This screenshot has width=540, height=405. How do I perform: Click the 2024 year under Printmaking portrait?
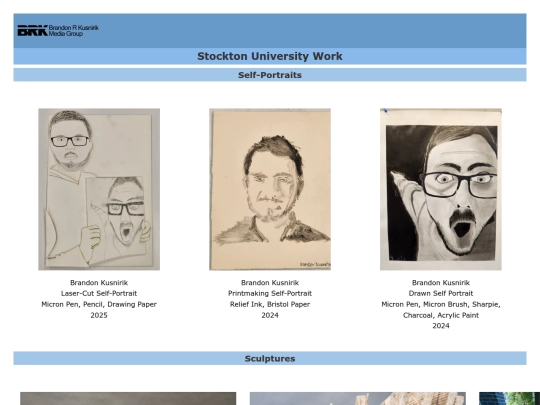point(270,315)
